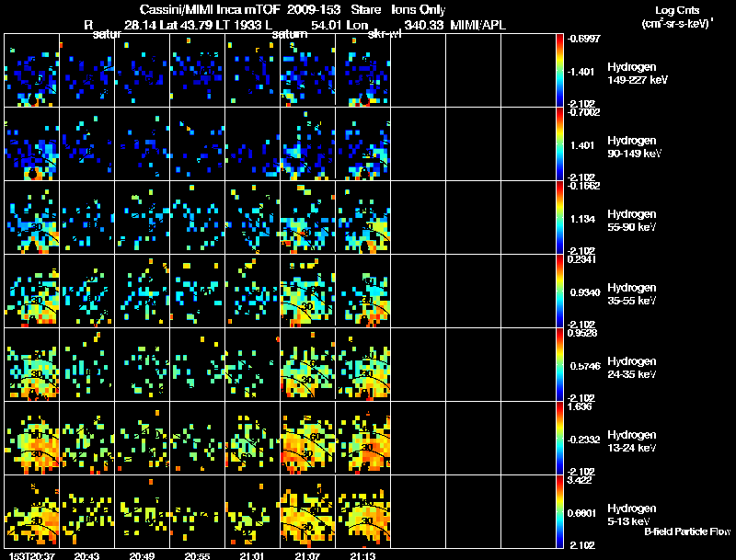736x560 pixels.
Task: Click the '-0.1662' colorbar value
Action: (583, 186)
